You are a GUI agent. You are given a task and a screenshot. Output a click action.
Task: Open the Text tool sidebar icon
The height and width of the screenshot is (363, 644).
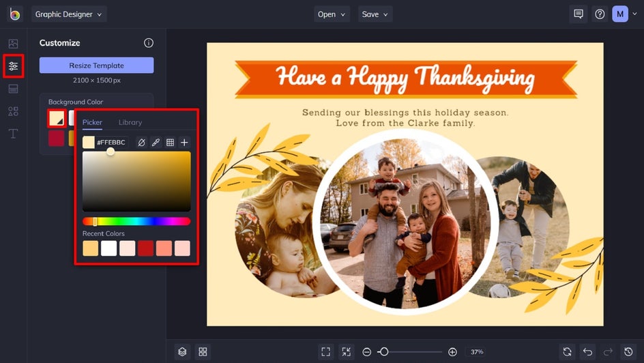pyautogui.click(x=13, y=134)
